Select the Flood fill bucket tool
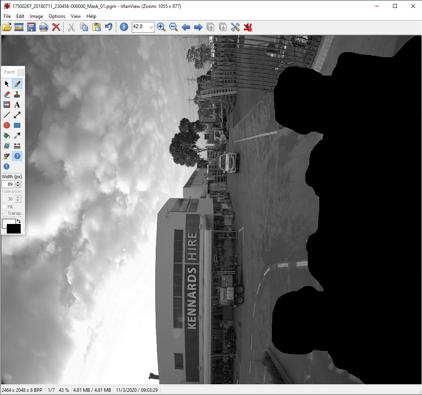The width and height of the screenshot is (422, 395). point(7,136)
